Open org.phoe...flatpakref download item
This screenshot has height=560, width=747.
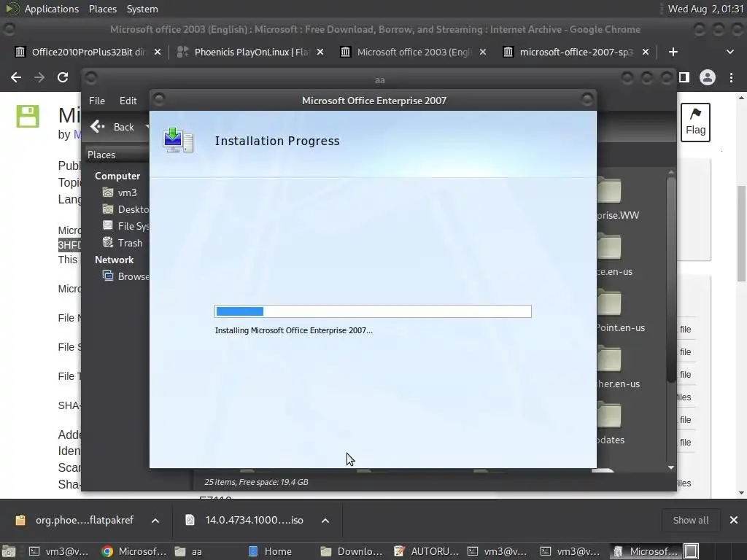point(75,520)
